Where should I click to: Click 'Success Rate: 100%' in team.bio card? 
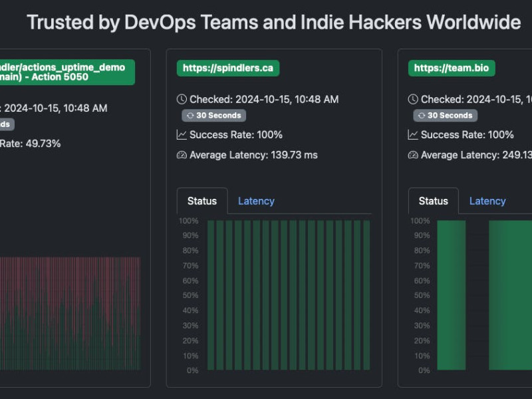(x=467, y=135)
